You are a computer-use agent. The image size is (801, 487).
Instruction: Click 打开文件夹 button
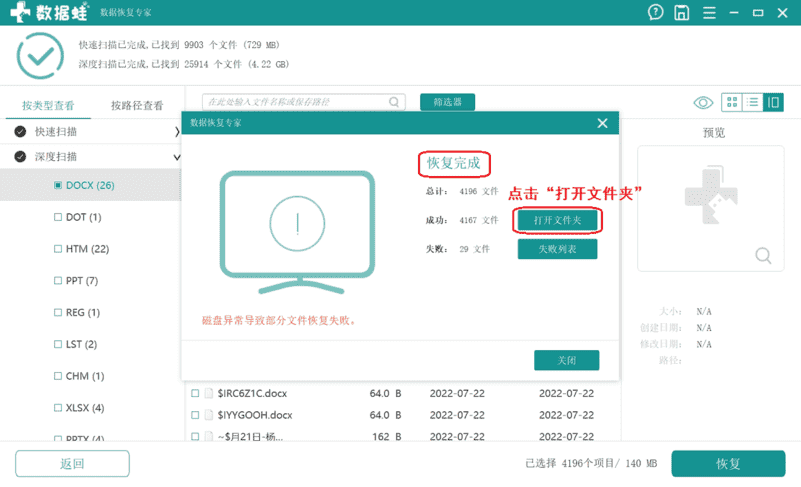click(x=556, y=220)
